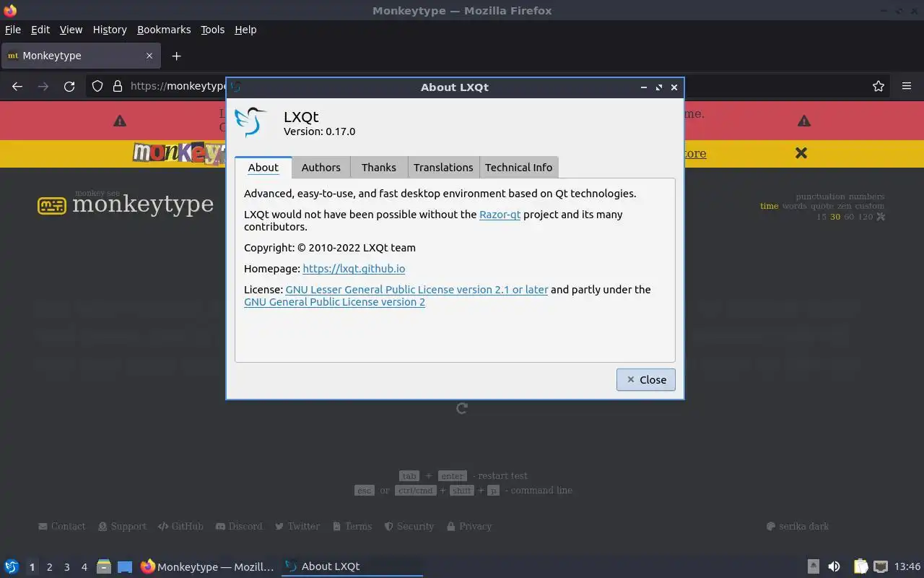
Task: Click the Close button in About LXQt
Action: coord(646,379)
